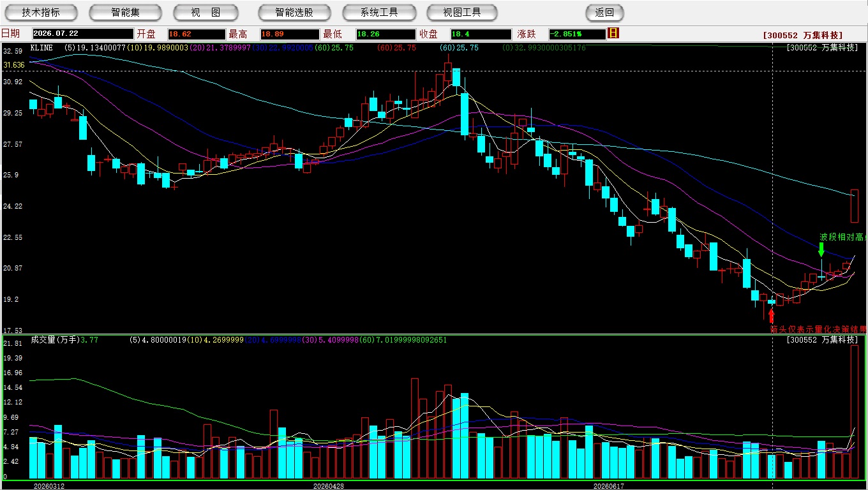Viewport: 868px width, 490px height.
Task: Click the 最高 value 18.89
Action: (x=290, y=34)
